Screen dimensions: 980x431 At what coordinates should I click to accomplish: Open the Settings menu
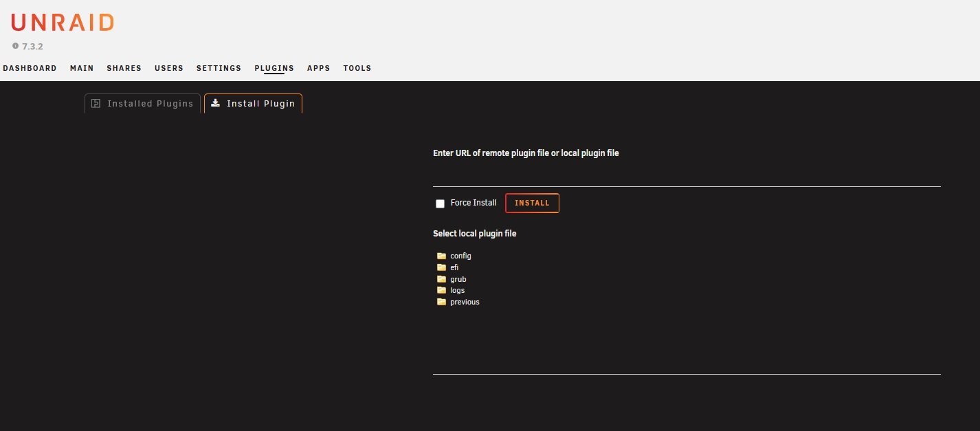point(219,68)
